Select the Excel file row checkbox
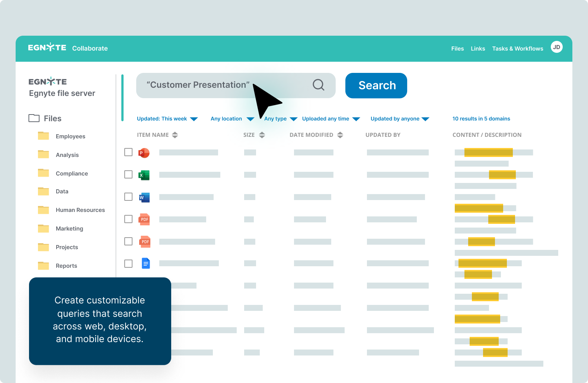Image resolution: width=588 pixels, height=383 pixels. (x=128, y=174)
